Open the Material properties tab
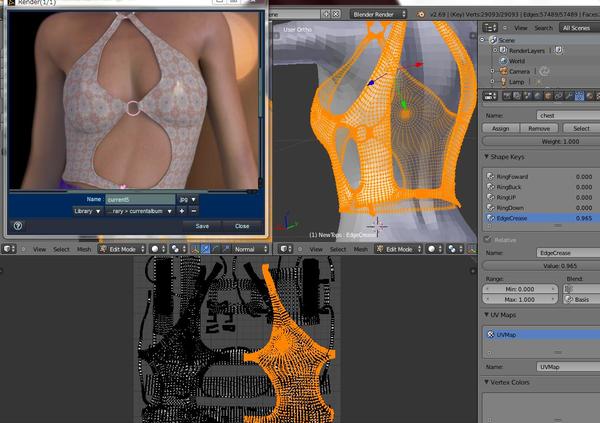Viewport: 600px width, 423px height. (x=590, y=96)
